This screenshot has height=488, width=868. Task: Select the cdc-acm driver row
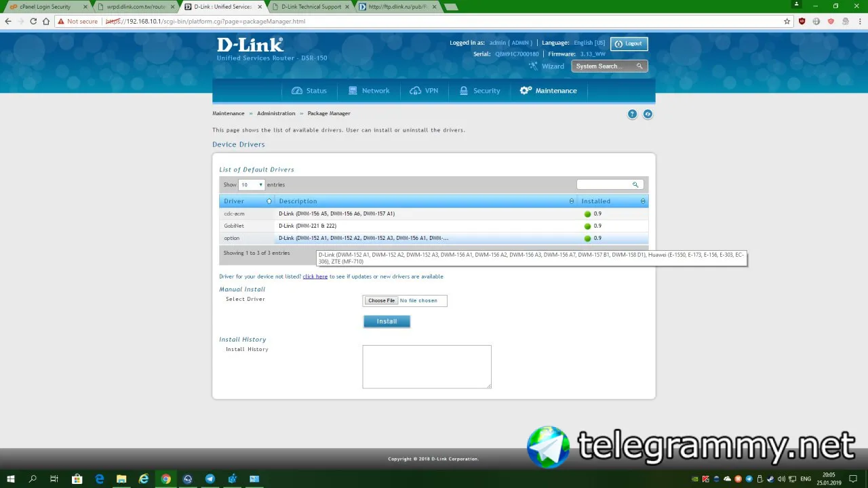point(434,213)
